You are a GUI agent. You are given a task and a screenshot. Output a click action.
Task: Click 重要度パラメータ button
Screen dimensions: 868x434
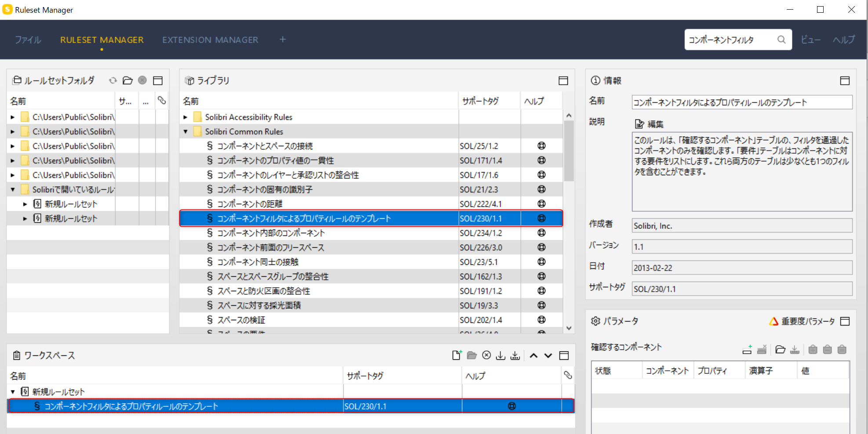(802, 322)
